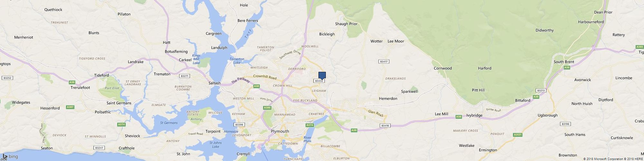Click the Tamerton Lake label
This screenshot has height=161, width=644.
click(237, 61)
